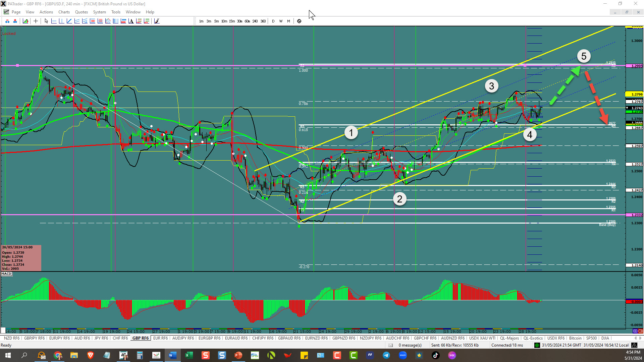
Task: Select the horizontal line drawing tool
Action: pyautogui.click(x=54, y=21)
